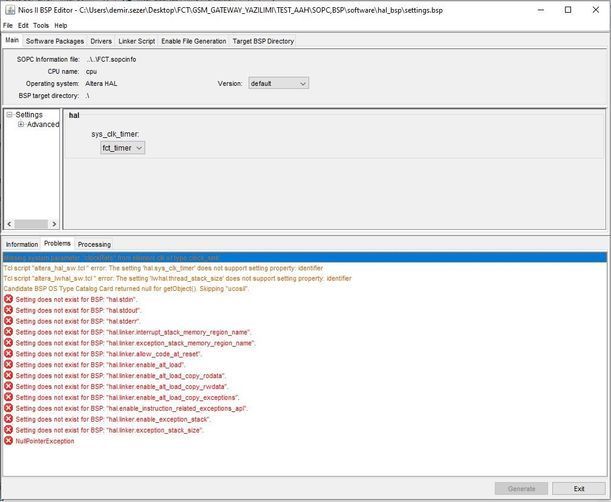Viewport: 611px width, 502px height.
Task: Click the settings tree horizontal scrollbar thumb
Action: (x=31, y=224)
